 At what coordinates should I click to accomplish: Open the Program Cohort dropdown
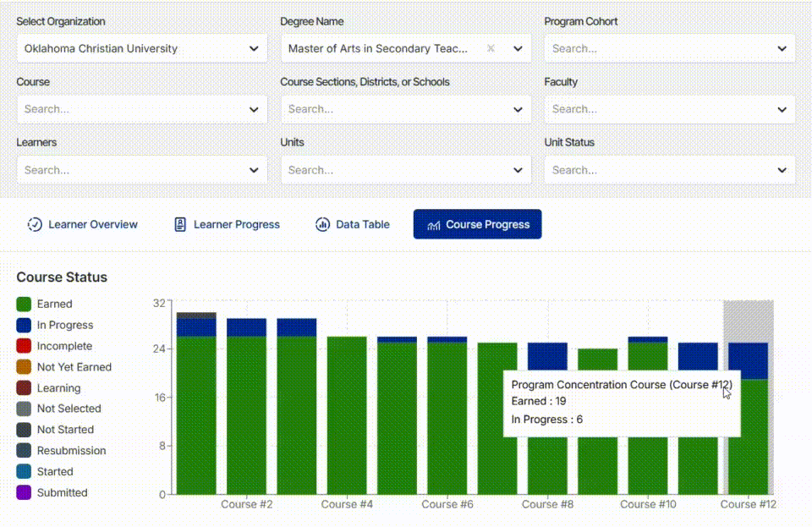coord(669,48)
